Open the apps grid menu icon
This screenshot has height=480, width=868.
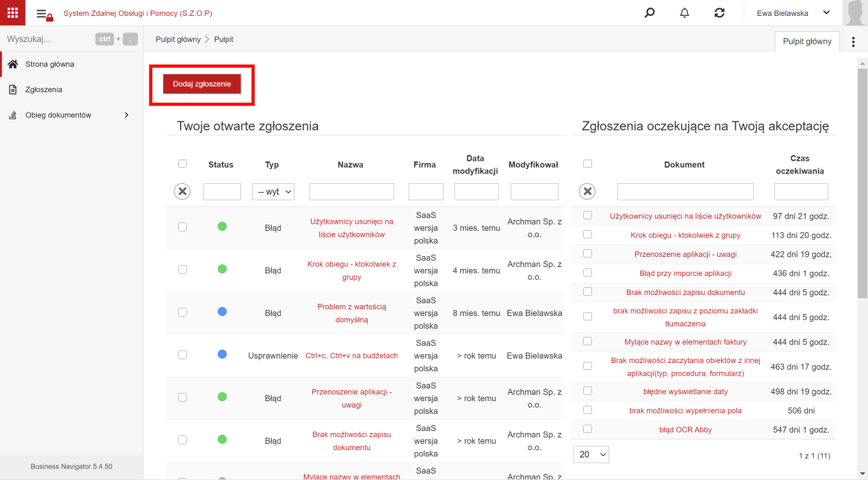tap(13, 13)
